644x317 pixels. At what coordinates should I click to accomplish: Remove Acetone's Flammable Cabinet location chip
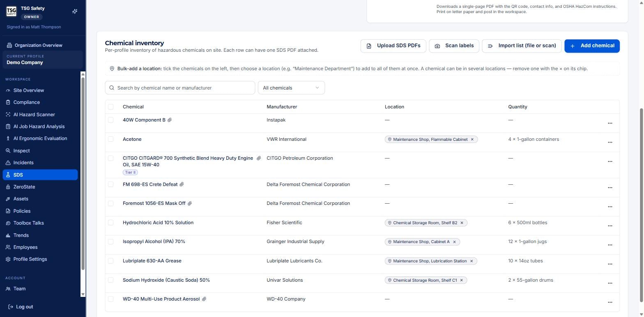tap(472, 140)
